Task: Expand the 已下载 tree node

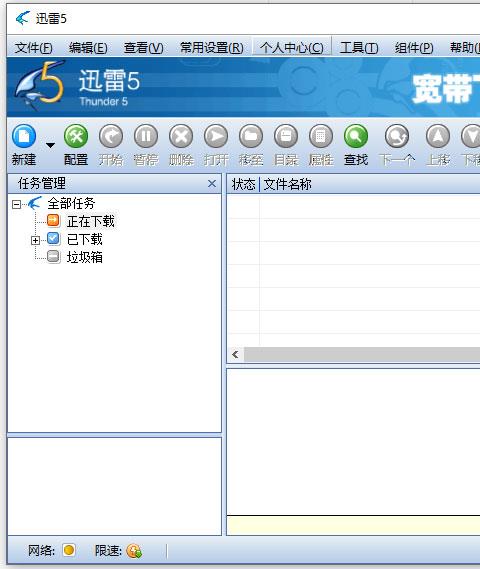Action: click(x=35, y=240)
